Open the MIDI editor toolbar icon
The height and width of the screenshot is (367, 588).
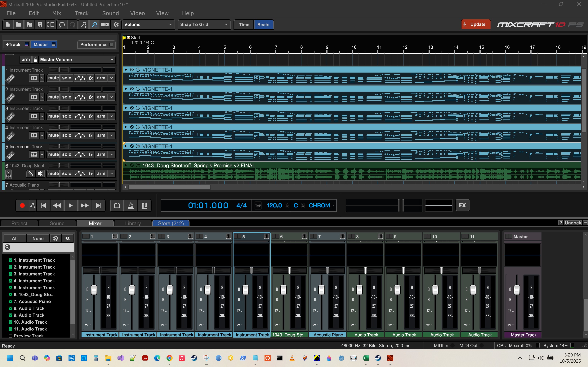(105, 24)
